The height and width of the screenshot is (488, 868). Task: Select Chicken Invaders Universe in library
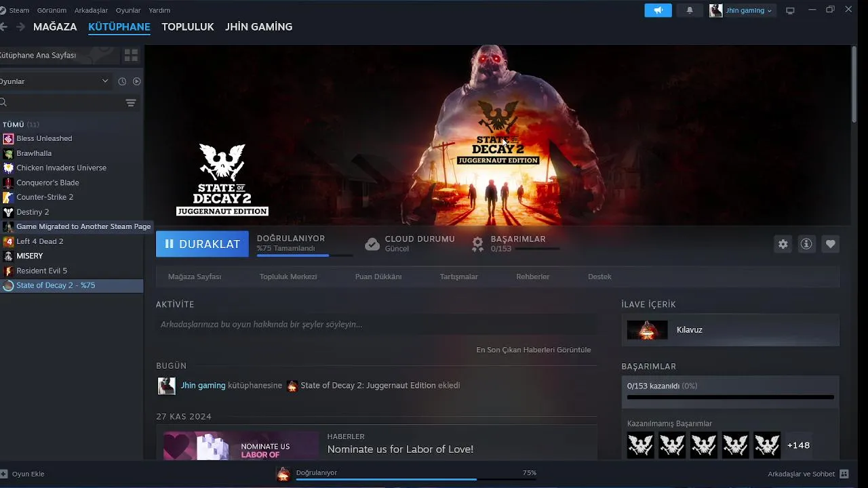[x=61, y=167]
